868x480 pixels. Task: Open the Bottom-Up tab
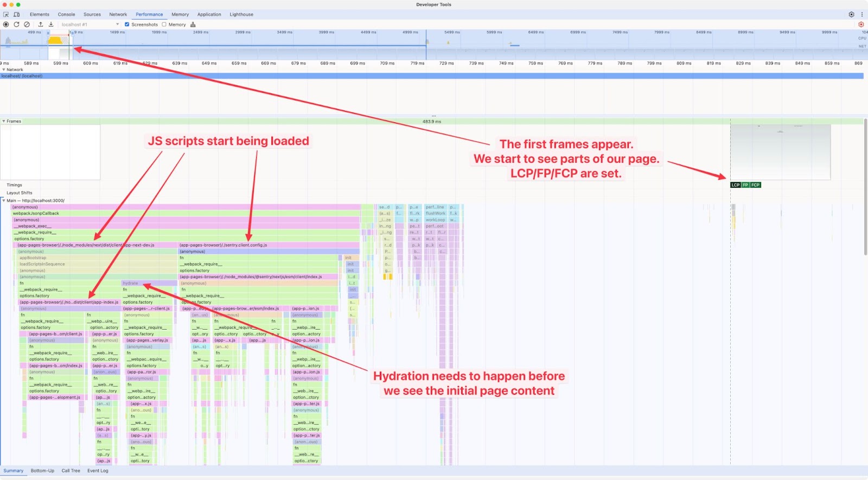42,471
